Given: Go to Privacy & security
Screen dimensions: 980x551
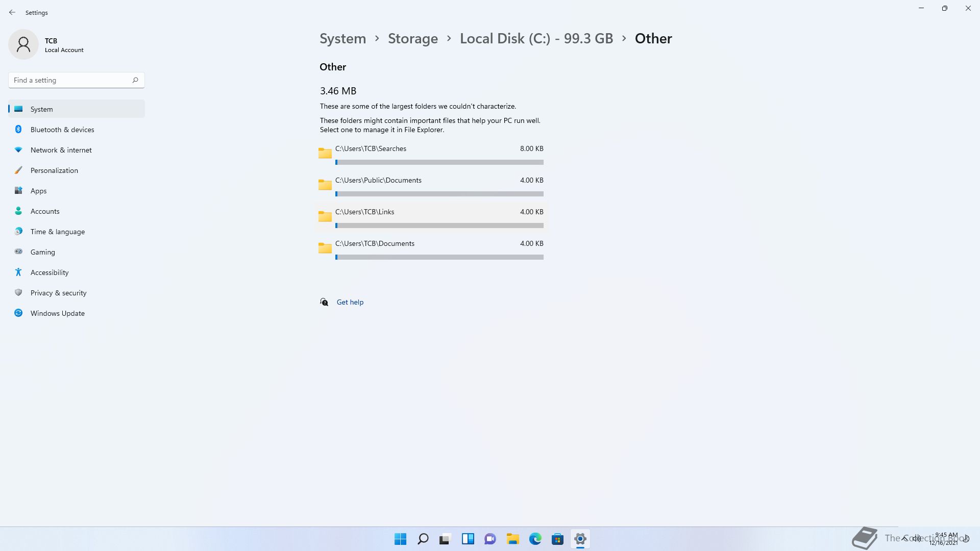Looking at the screenshot, I should pyautogui.click(x=58, y=293).
